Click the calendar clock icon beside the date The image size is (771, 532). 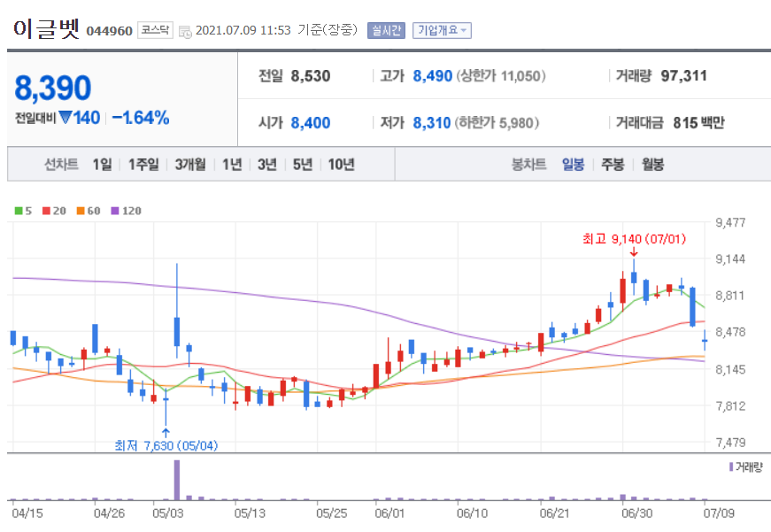185,32
